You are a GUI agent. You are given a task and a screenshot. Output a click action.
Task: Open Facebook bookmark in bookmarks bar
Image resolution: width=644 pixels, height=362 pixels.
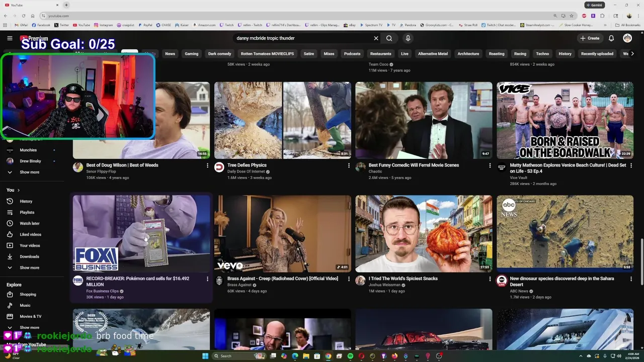click(x=41, y=25)
